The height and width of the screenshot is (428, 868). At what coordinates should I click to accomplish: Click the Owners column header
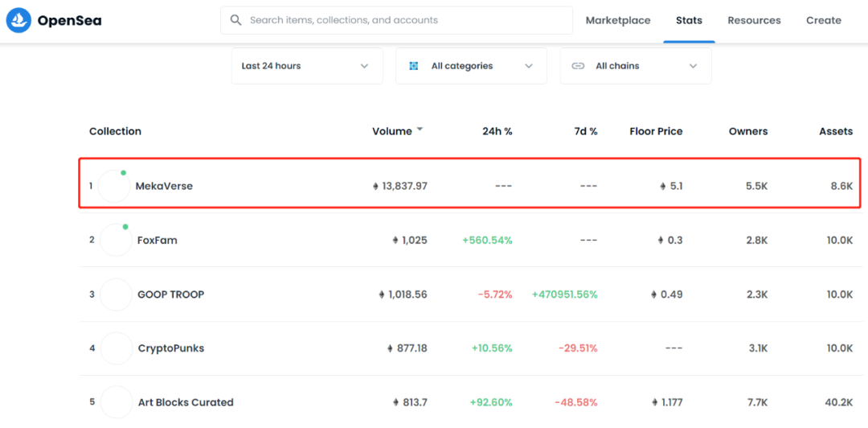pyautogui.click(x=748, y=131)
